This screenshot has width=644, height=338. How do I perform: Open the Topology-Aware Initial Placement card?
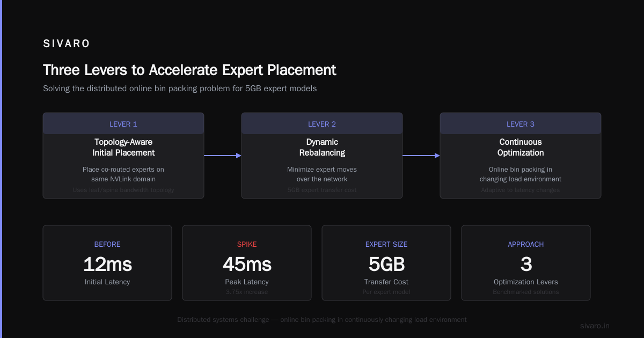[123, 156]
